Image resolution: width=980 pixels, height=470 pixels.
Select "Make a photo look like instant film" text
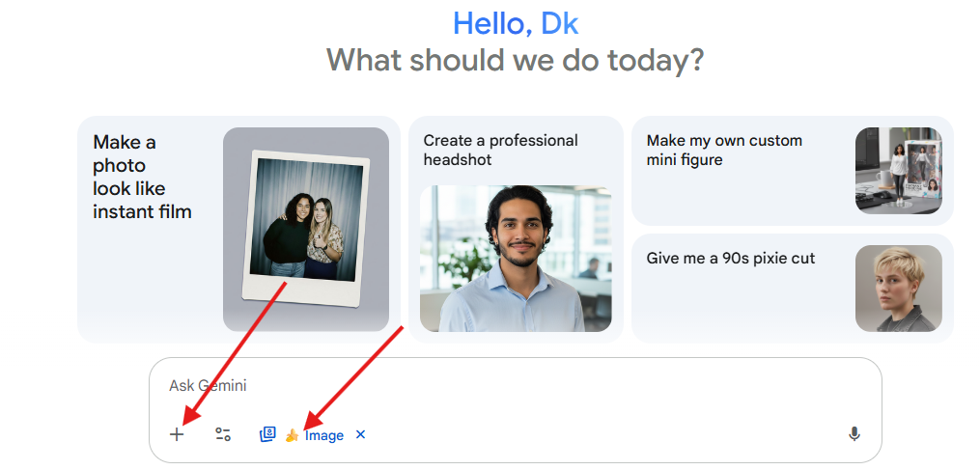[142, 177]
